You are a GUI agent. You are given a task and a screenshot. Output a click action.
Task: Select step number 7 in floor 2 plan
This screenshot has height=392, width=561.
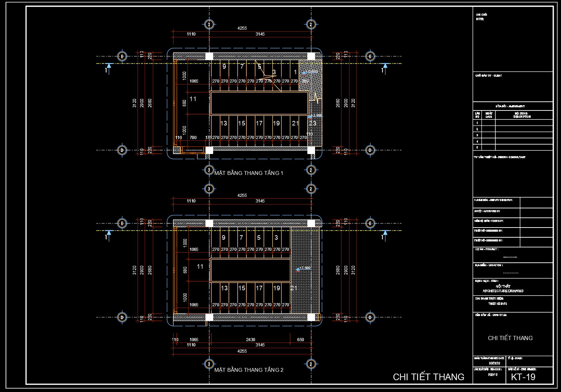click(x=241, y=238)
